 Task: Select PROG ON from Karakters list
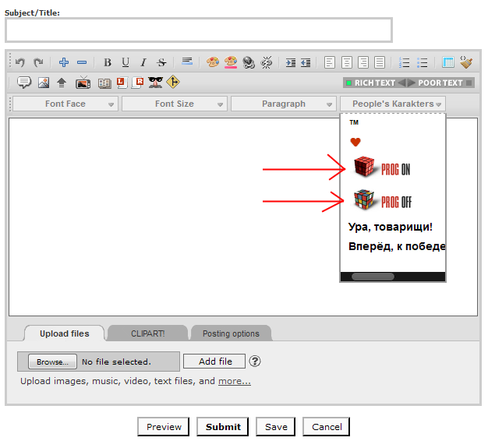tap(381, 168)
